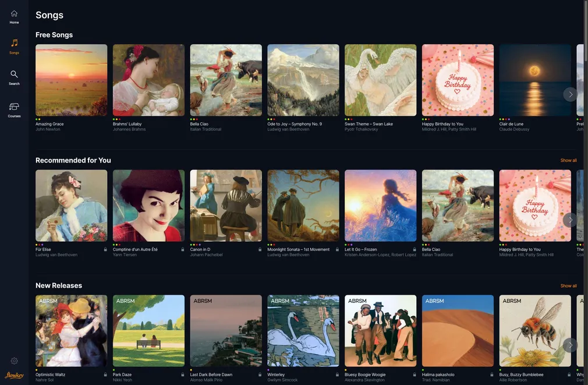Click lock icon on Comptine d'un Autre Été
The width and height of the screenshot is (588, 385).
click(183, 249)
